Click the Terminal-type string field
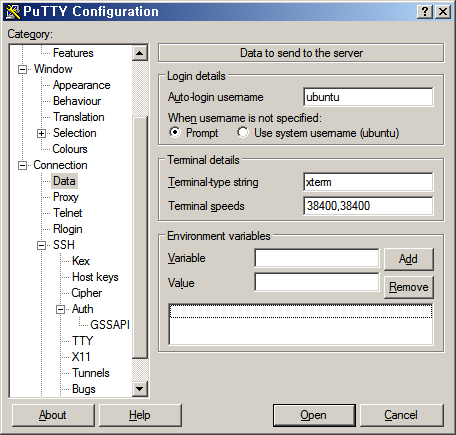Screen dimensions: 456x435 point(368,182)
